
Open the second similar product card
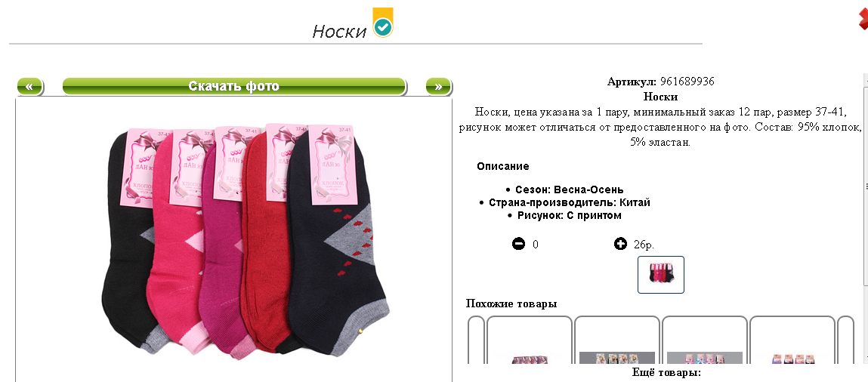617,340
